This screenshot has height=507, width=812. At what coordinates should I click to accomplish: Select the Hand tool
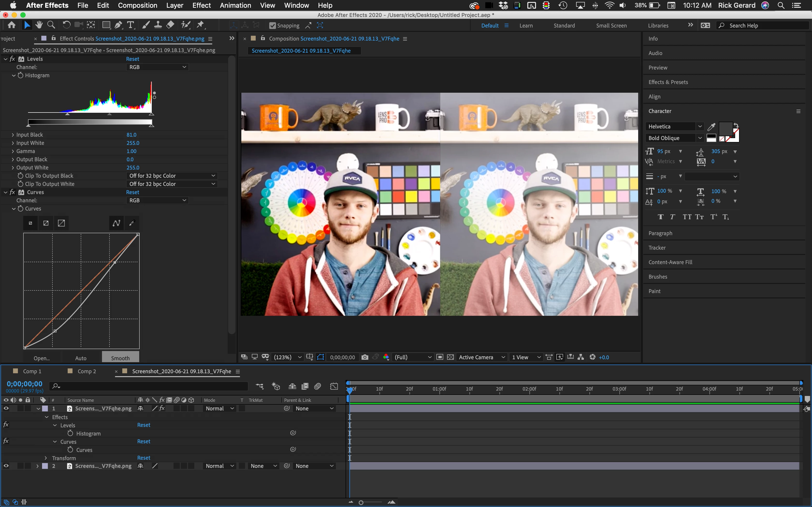tap(39, 25)
